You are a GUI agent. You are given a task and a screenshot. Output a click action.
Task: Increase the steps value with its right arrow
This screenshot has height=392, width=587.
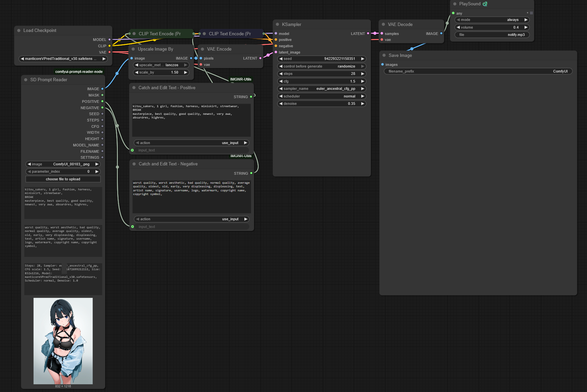pos(363,74)
